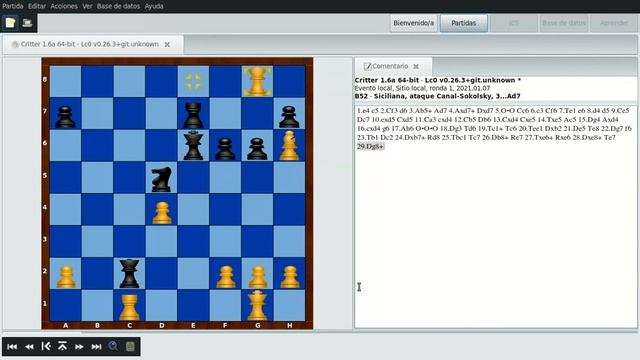Click the Evento local, Sitio local line
Image resolution: width=640 pixels, height=360 pixels.
(422, 88)
